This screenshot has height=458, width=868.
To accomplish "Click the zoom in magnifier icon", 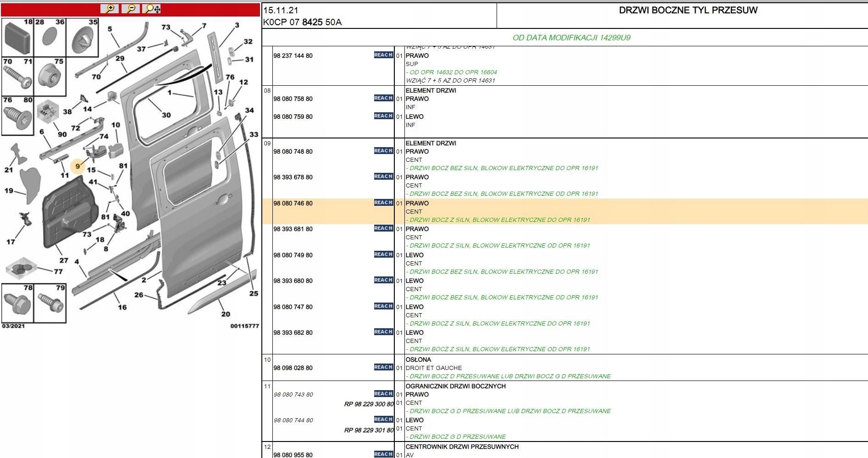I will (110, 9).
